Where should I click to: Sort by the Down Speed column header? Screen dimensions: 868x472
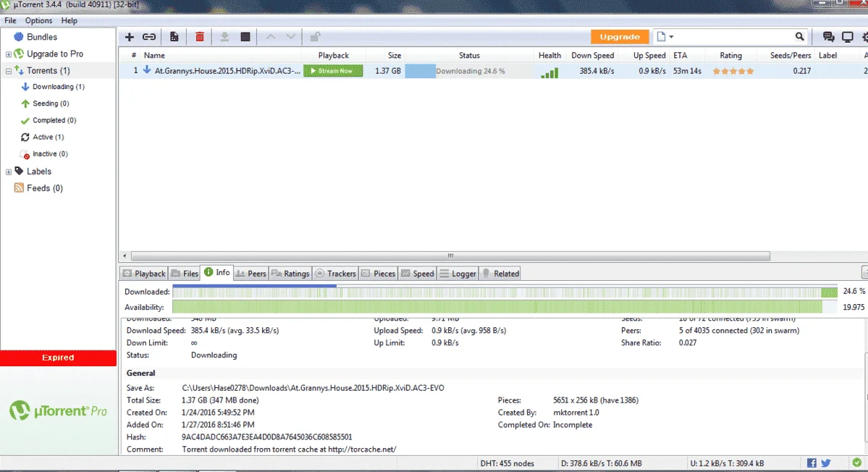(592, 55)
